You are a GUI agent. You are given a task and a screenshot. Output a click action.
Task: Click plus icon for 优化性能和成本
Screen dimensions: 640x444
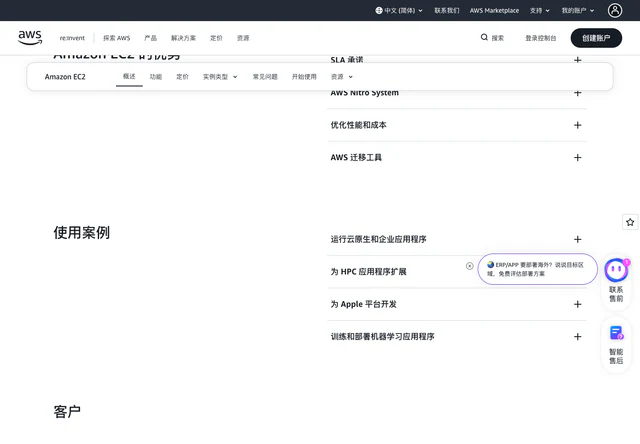click(x=578, y=125)
